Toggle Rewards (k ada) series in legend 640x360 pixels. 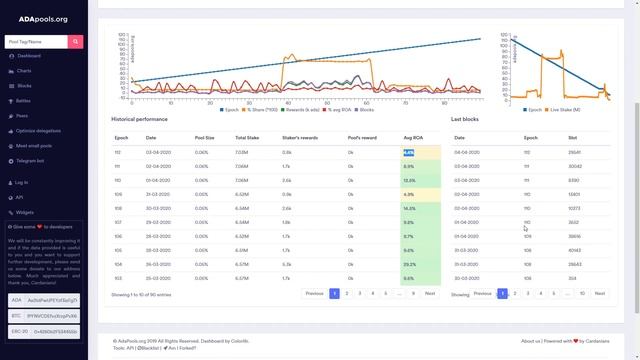[300, 110]
